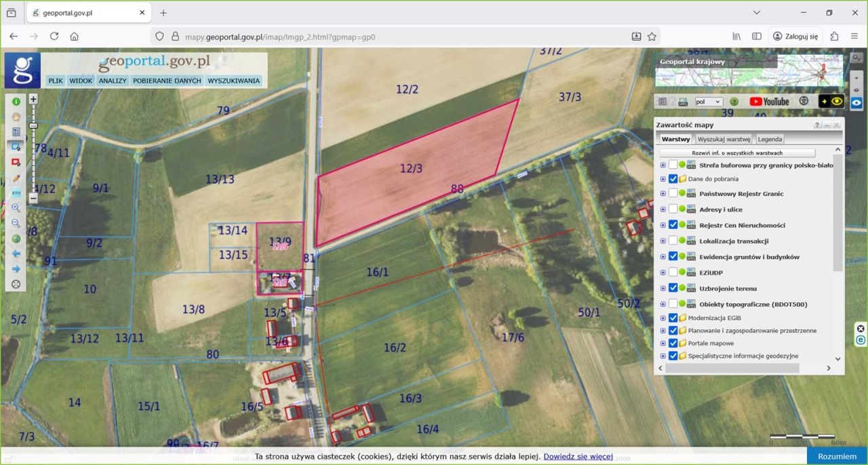Show full extent with globe icon
The width and height of the screenshot is (868, 465).
16,239
